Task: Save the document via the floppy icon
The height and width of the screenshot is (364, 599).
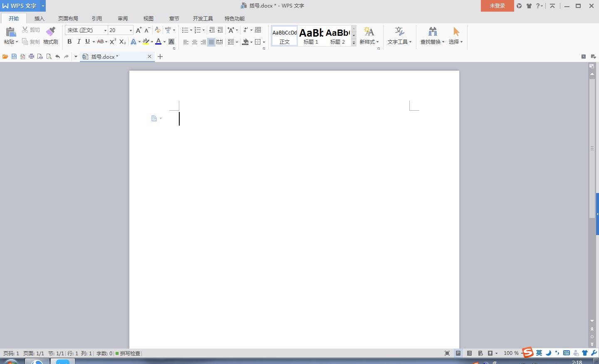Action: (x=14, y=57)
